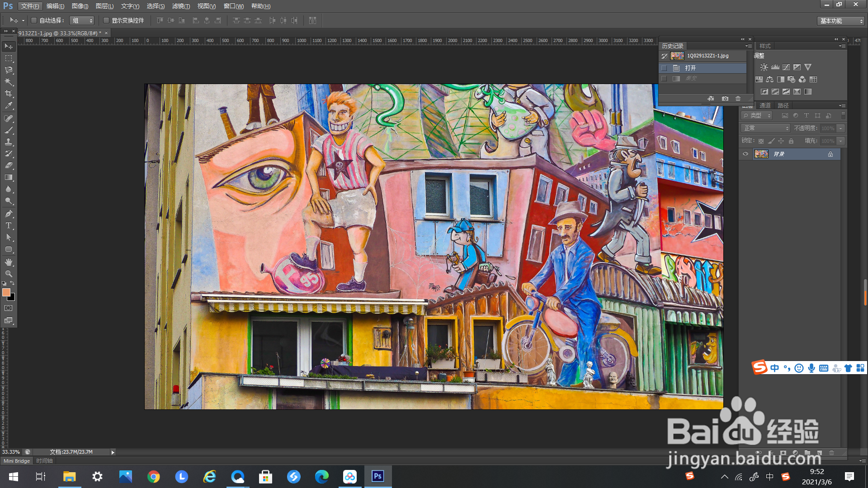Select the Move tool in the toolbox
Viewport: 868px width, 488px height.
[9, 47]
